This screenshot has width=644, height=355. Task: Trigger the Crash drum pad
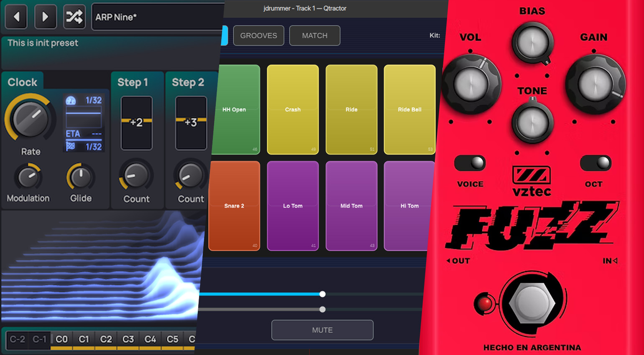tap(293, 109)
